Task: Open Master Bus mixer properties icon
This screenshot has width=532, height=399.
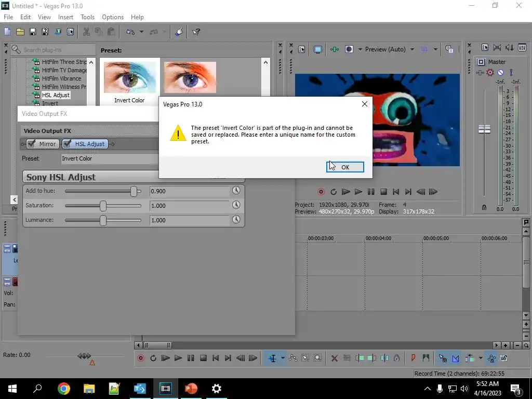Action: click(x=485, y=47)
